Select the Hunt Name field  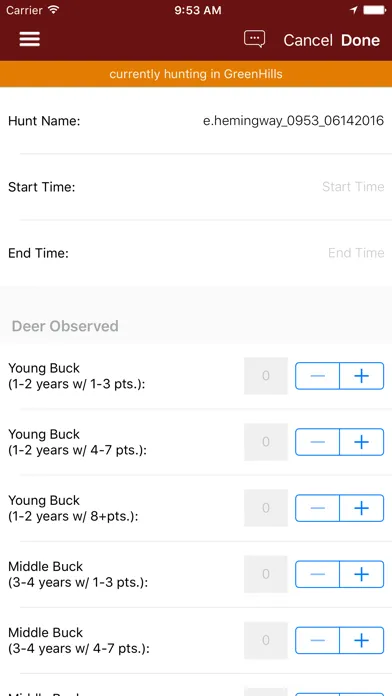(196, 121)
